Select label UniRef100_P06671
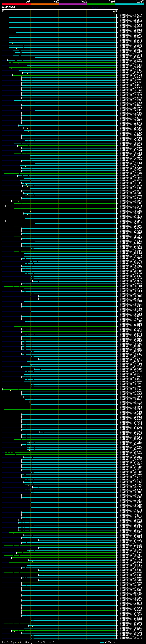 coord(131,191)
